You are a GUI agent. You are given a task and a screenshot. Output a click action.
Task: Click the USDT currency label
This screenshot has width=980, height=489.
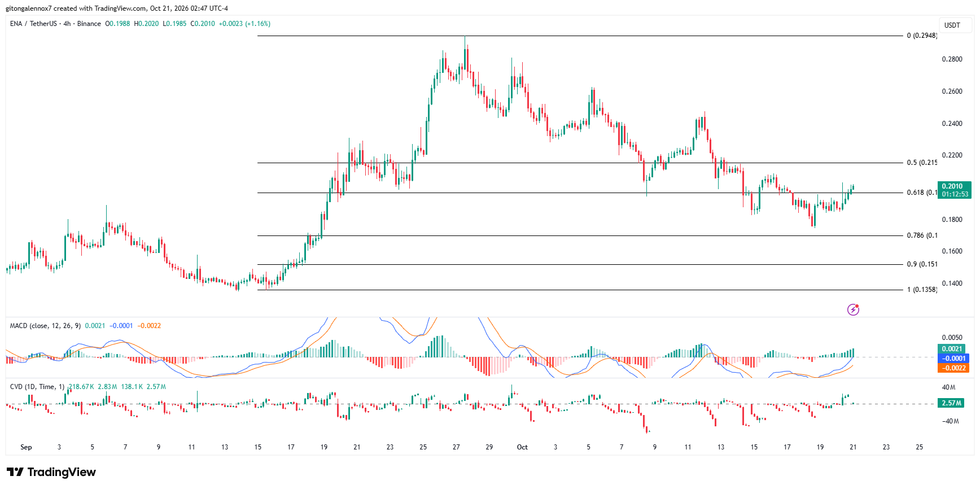(x=952, y=25)
